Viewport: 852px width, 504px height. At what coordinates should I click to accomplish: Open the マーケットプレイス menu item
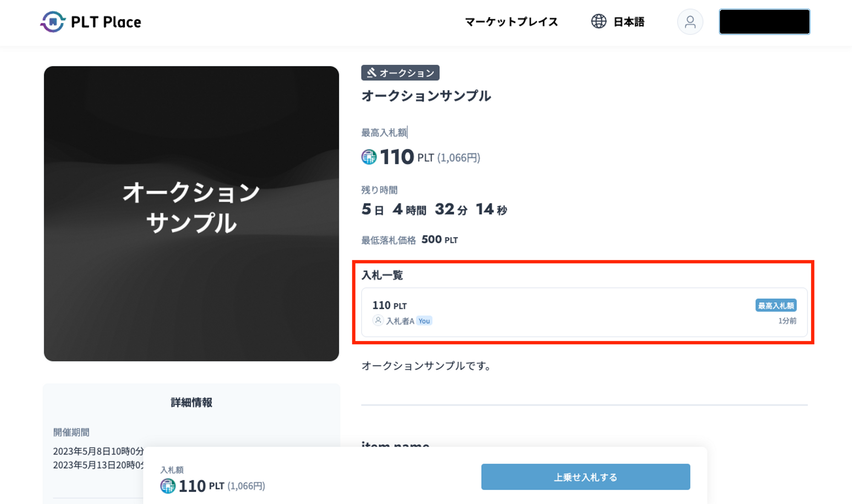click(x=511, y=22)
